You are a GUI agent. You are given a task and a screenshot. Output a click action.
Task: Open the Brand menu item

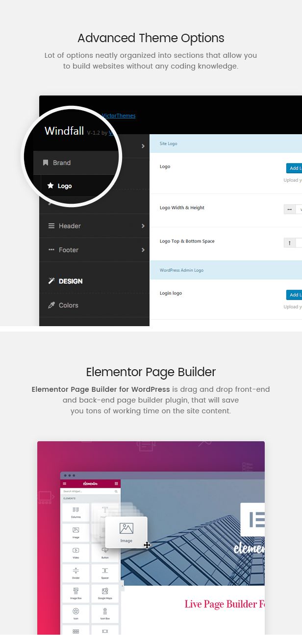point(62,163)
